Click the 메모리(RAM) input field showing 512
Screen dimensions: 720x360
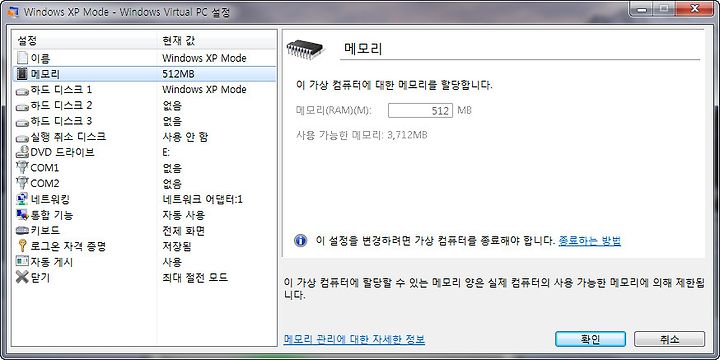click(x=420, y=111)
